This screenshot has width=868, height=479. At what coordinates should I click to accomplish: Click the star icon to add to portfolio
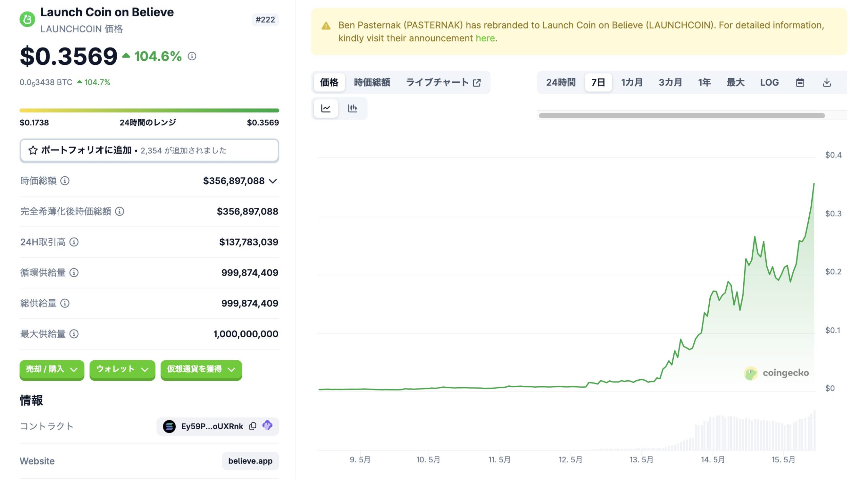click(x=33, y=150)
